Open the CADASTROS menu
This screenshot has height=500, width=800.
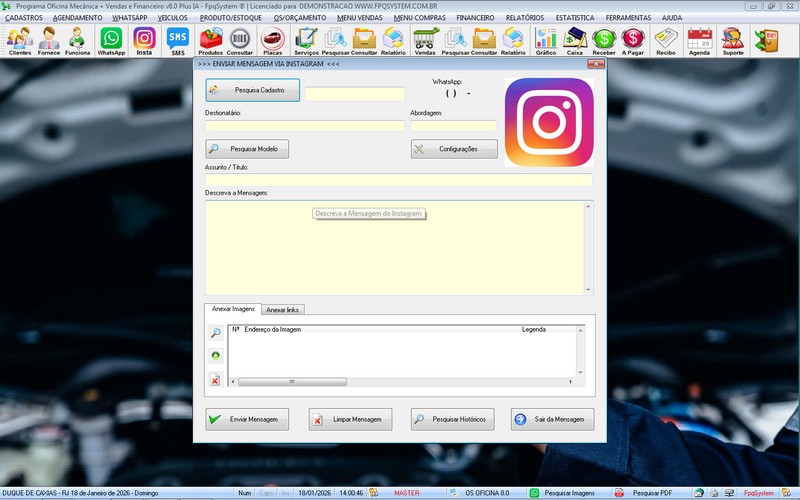(23, 18)
